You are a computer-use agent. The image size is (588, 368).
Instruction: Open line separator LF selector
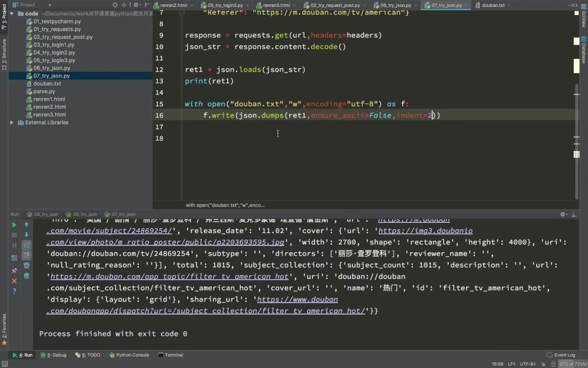(511, 364)
